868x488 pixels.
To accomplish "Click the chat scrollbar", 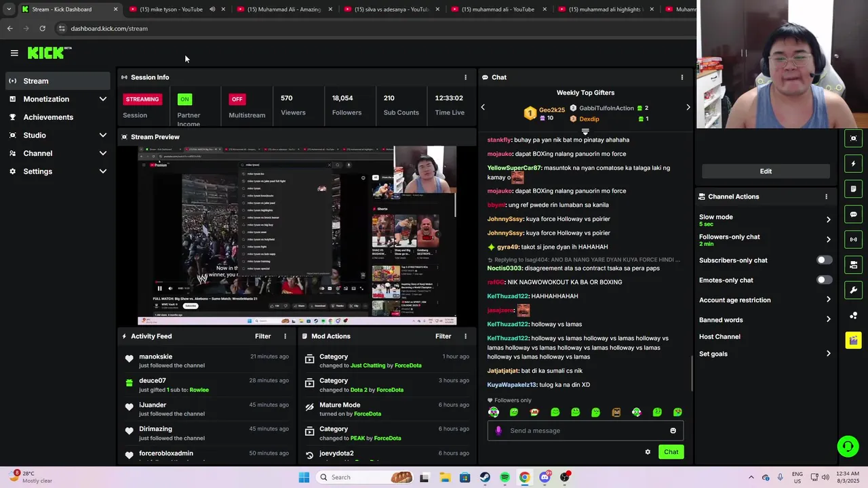I will coord(691,373).
